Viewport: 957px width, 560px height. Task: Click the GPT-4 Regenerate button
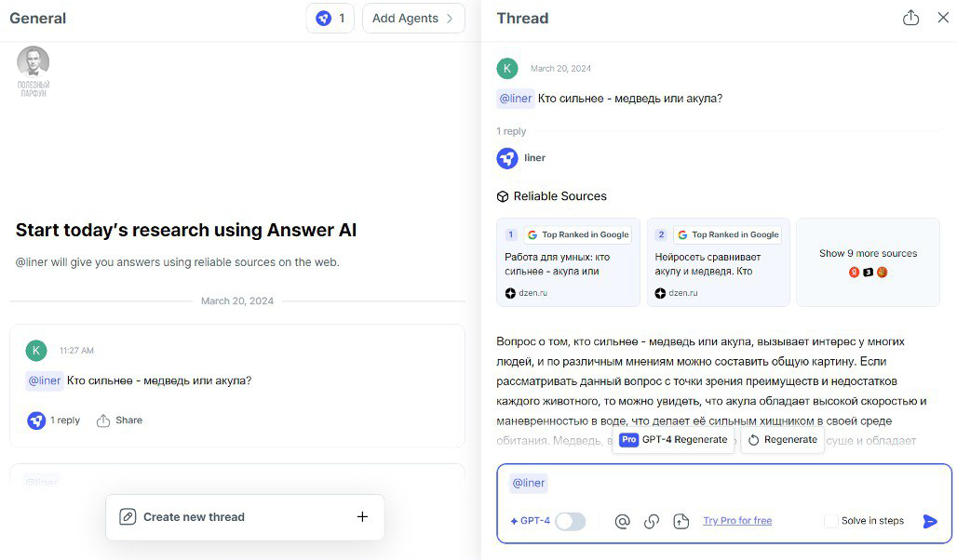click(674, 439)
